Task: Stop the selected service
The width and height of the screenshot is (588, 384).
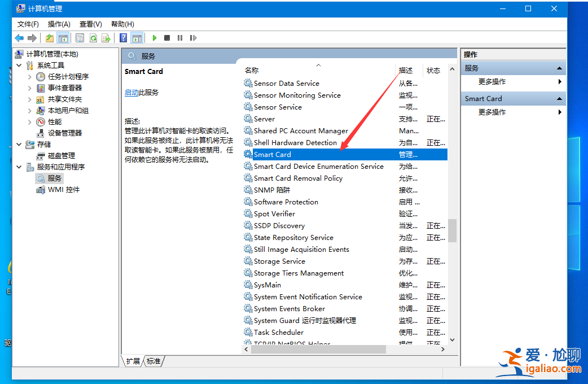Action: tap(166, 38)
